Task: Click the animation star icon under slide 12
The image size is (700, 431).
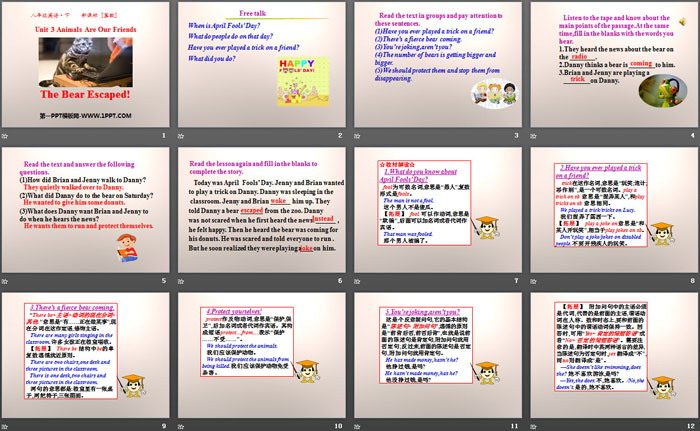Action: (x=533, y=427)
